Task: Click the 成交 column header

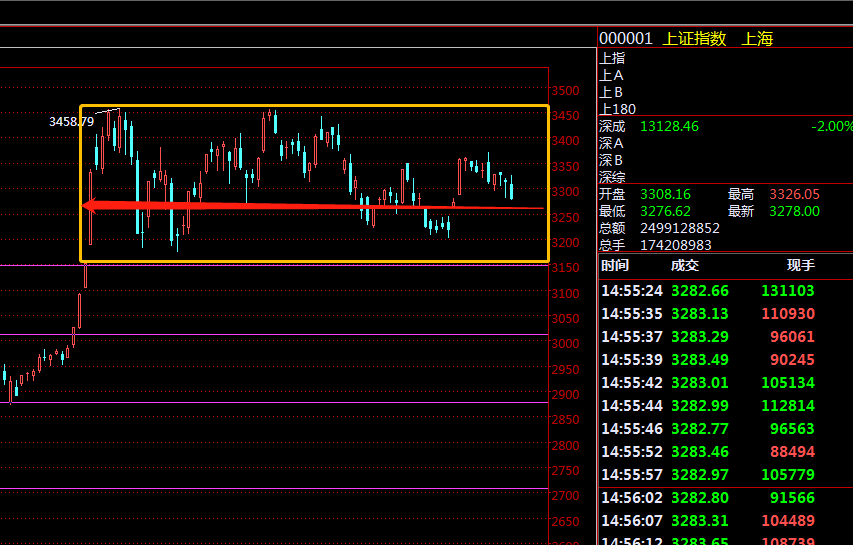Action: (x=685, y=265)
